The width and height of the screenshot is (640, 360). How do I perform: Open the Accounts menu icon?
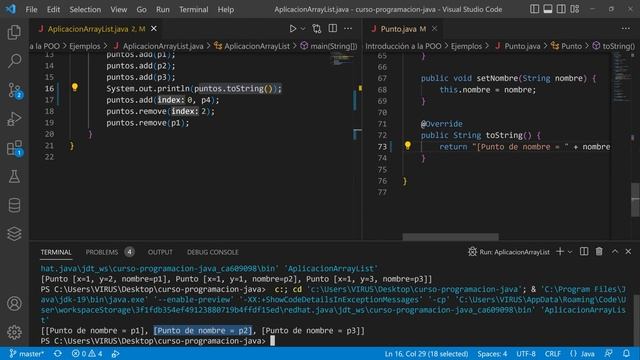pos(14,304)
